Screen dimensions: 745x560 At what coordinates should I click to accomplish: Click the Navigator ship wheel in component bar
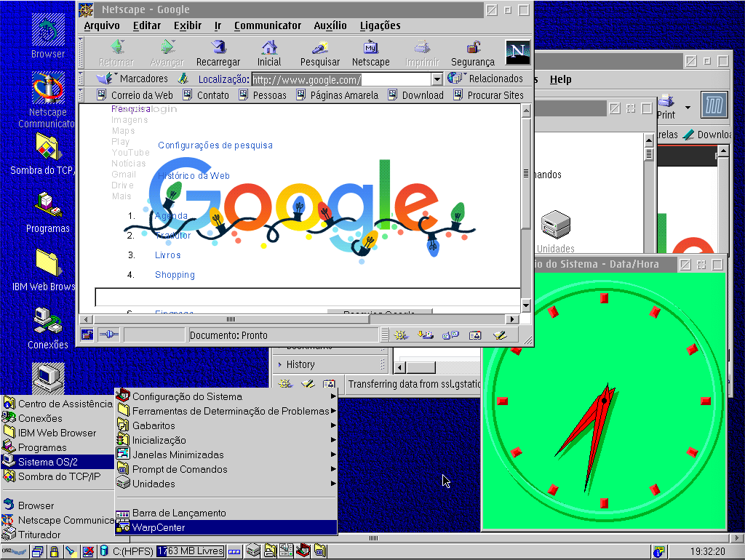[400, 335]
